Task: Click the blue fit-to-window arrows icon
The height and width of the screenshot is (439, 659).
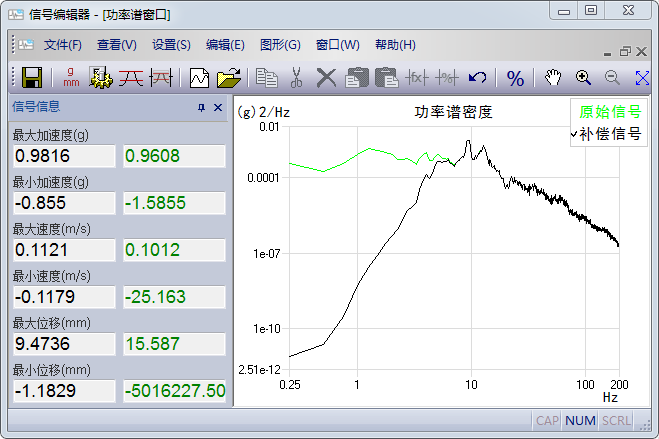Action: point(643,77)
